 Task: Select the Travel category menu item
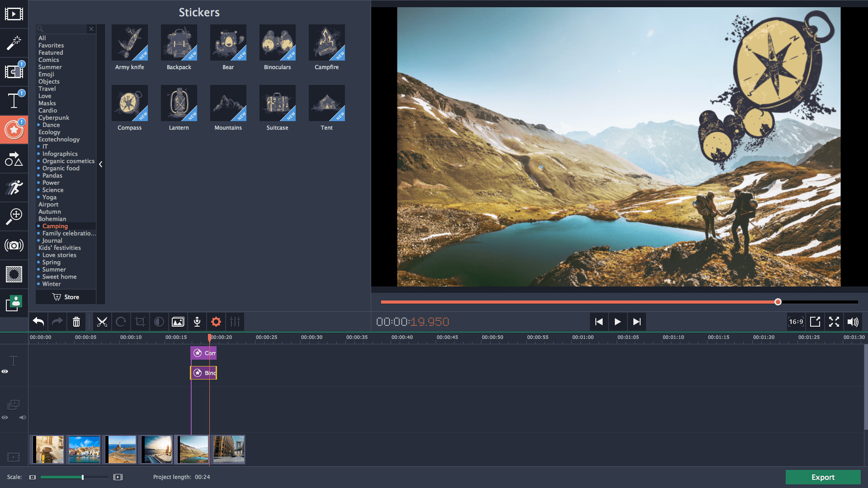click(47, 88)
